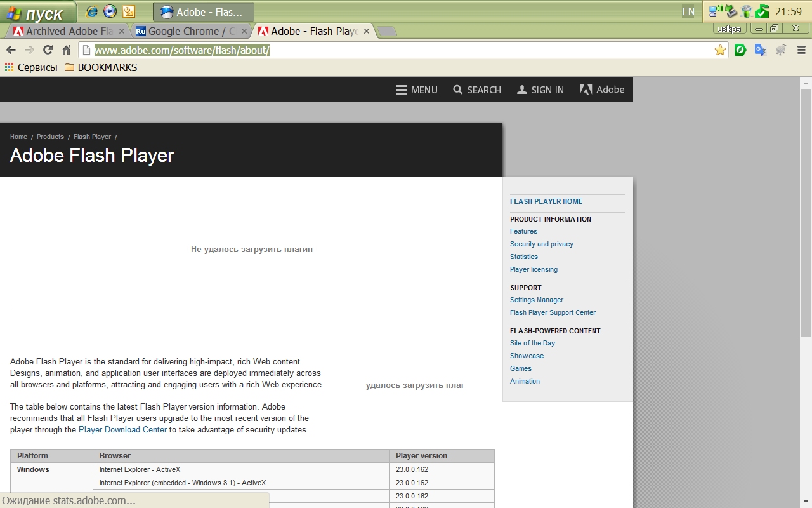Switch the EN language indicator

pyautogui.click(x=688, y=11)
